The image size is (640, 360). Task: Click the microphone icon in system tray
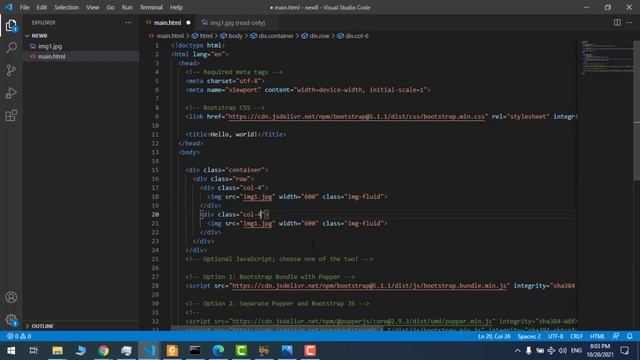[529, 351]
